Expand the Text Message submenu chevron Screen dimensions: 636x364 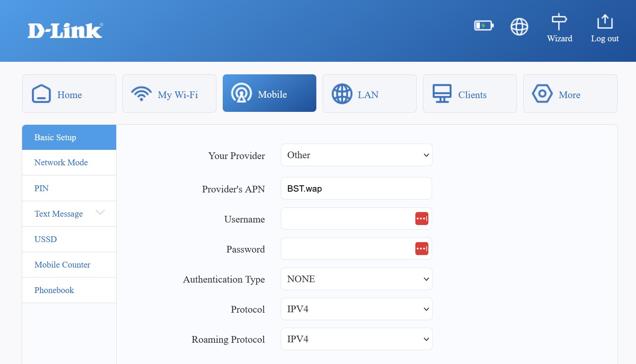tap(100, 212)
